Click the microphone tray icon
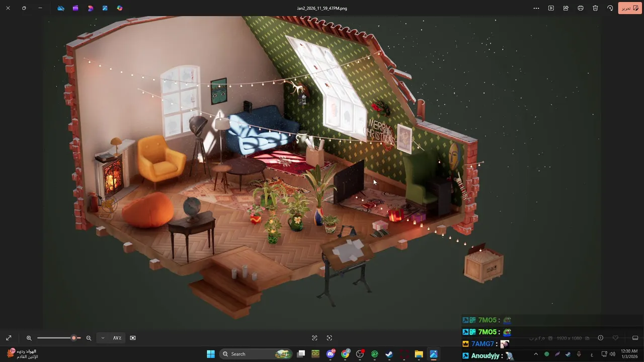Viewport: 644px width, 362px height. pos(579,354)
